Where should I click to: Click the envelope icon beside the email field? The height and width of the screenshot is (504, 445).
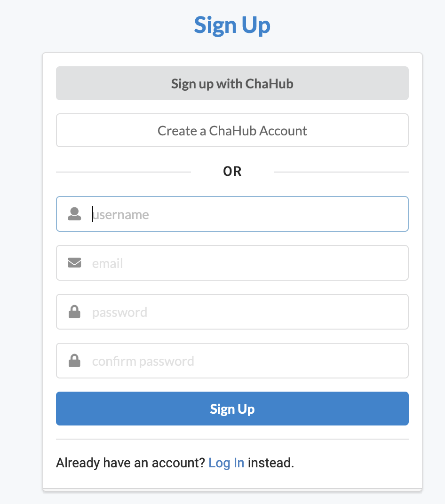74,263
